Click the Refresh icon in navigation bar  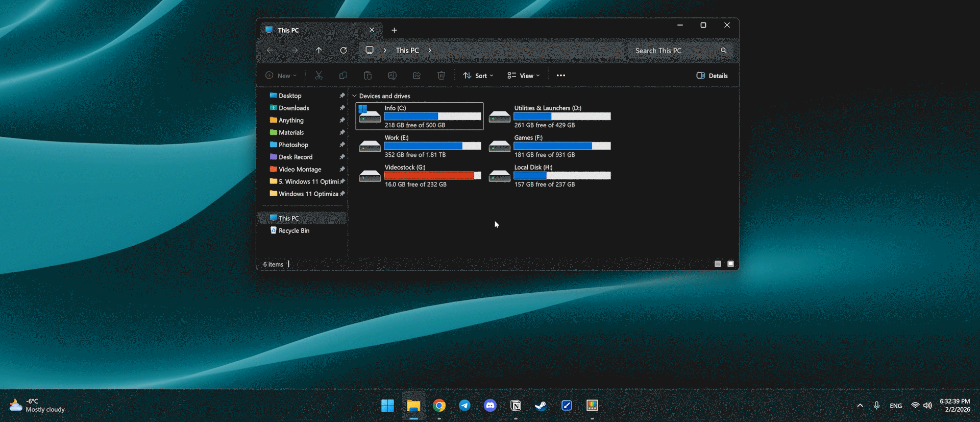[x=344, y=51]
